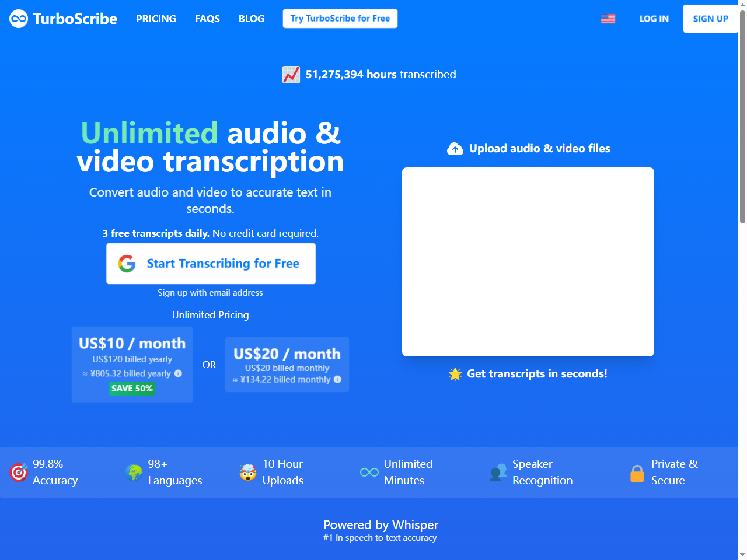
Task: Click the page vertical scrollbar thumb
Action: click(x=742, y=117)
